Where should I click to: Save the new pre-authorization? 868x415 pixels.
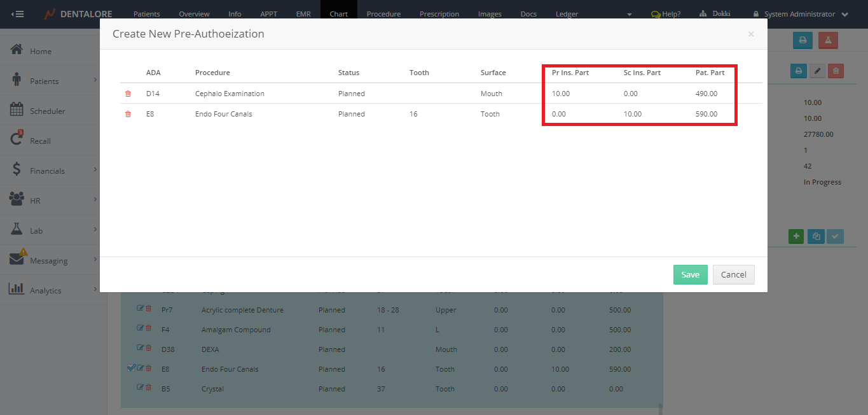click(x=690, y=274)
